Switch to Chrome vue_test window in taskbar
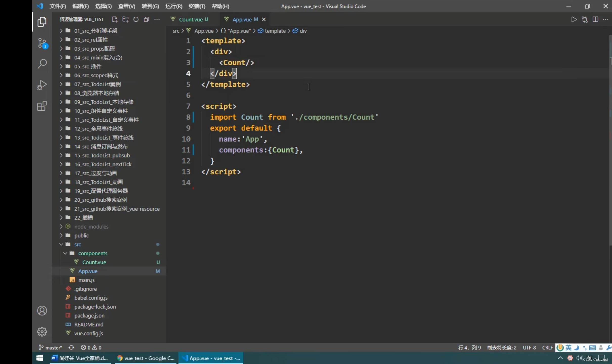 146,358
